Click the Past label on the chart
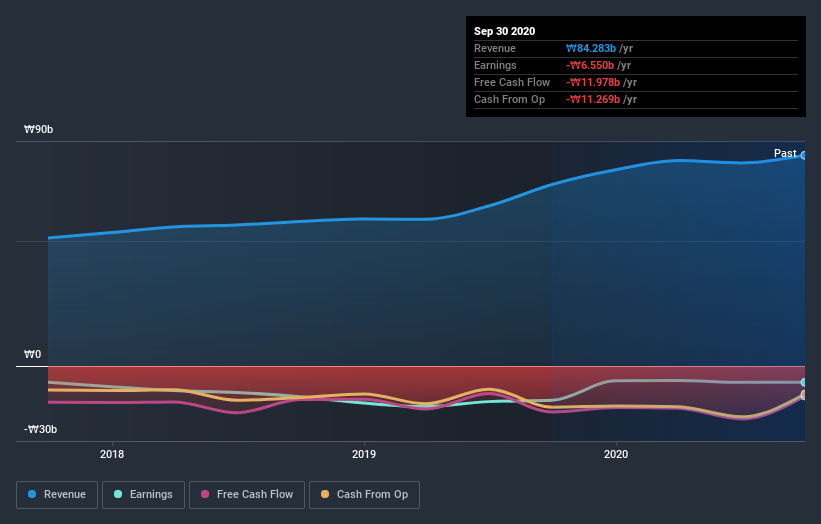Image resolution: width=821 pixels, height=524 pixels. (785, 153)
